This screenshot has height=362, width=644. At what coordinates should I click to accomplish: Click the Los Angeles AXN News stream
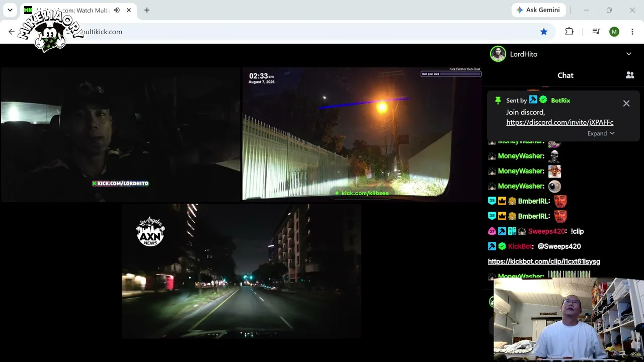[x=242, y=271]
